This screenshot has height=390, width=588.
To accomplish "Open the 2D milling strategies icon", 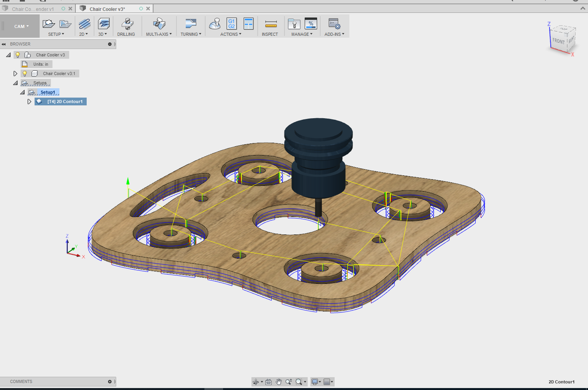I will pos(84,24).
